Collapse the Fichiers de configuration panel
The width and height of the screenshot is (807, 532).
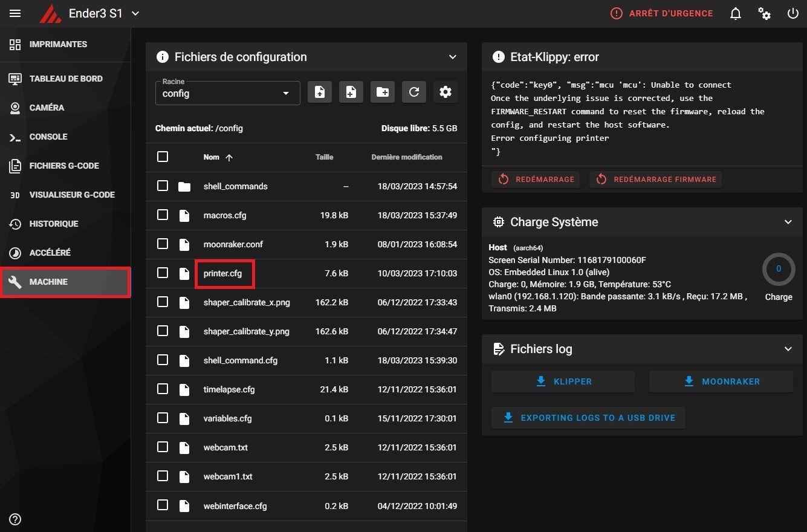click(x=453, y=57)
